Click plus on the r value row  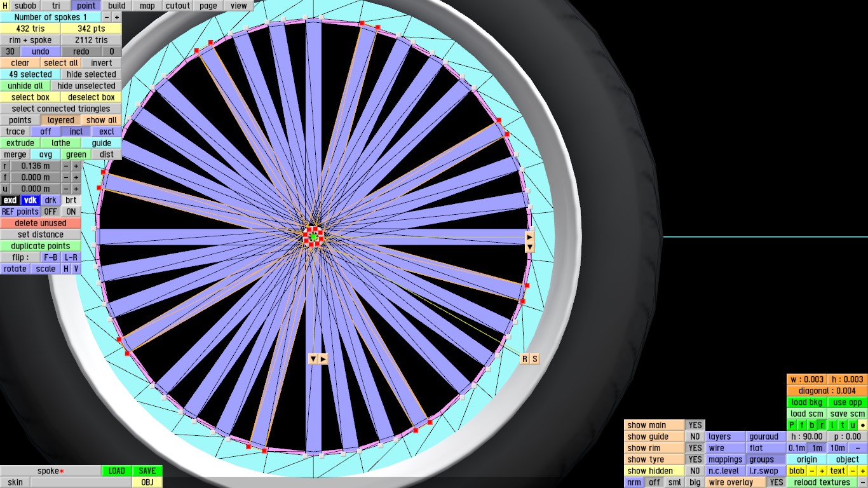pyautogui.click(x=76, y=166)
